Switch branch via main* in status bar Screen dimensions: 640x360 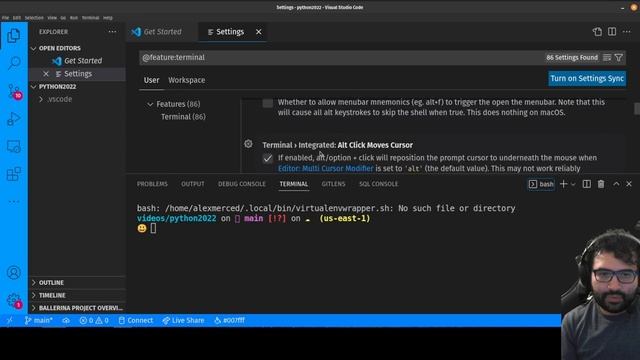point(38,320)
